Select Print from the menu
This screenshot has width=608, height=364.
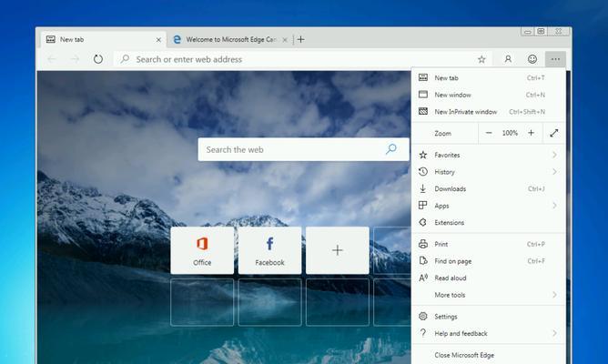pyautogui.click(x=488, y=244)
